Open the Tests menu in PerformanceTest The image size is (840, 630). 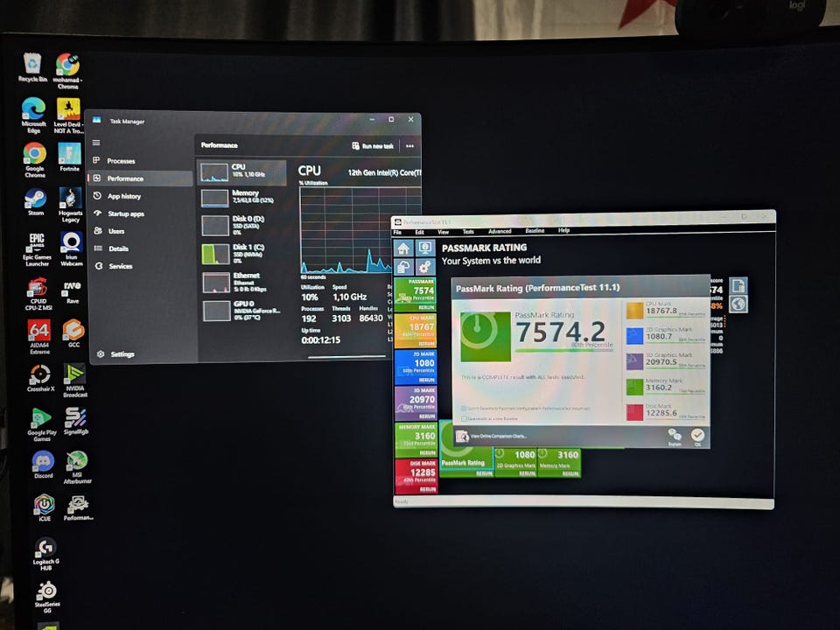[468, 231]
